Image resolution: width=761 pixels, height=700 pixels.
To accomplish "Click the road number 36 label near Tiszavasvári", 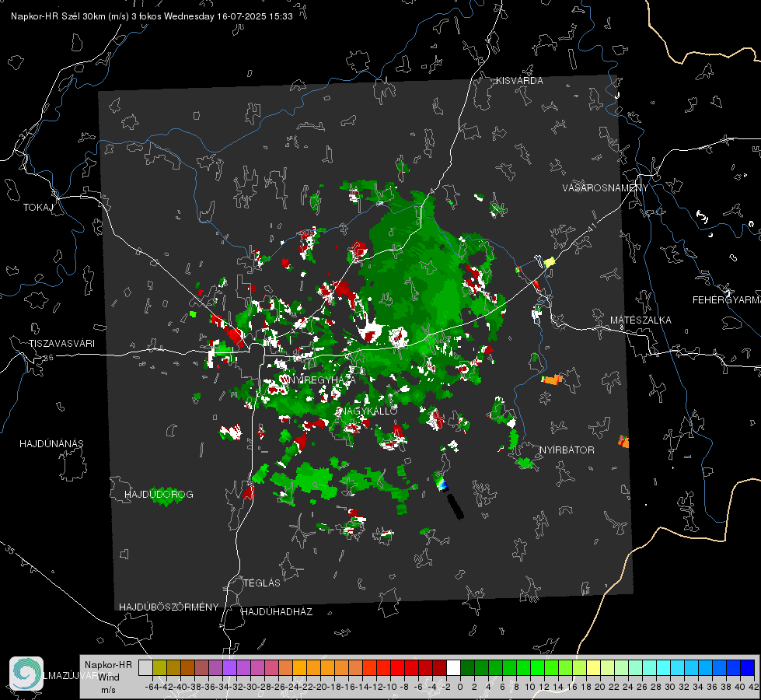I will (48, 358).
